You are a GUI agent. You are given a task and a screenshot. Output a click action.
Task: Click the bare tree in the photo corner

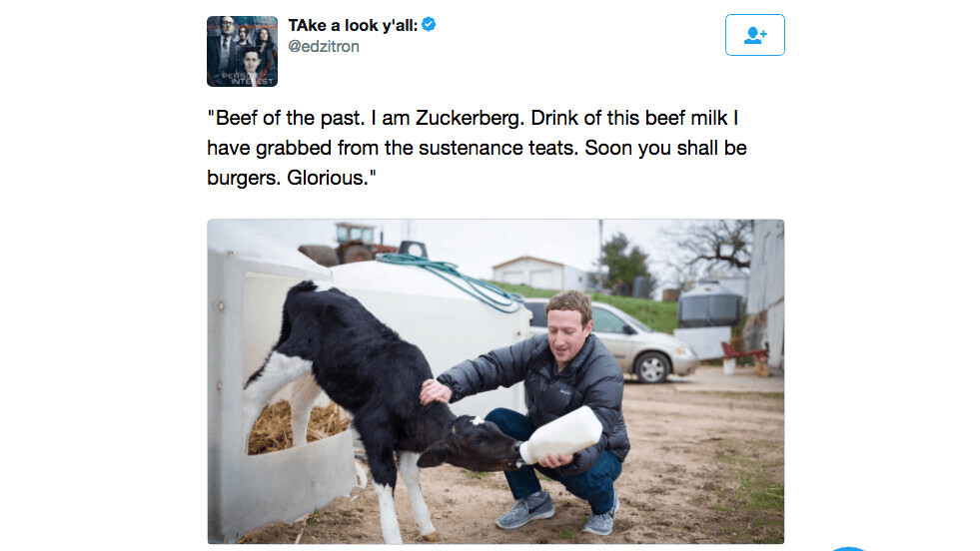[x=712, y=246]
